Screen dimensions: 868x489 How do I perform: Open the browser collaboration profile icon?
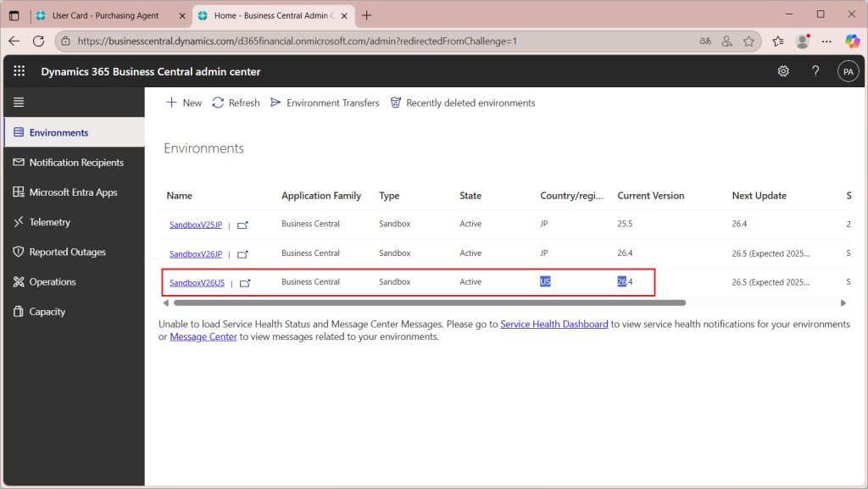(726, 41)
